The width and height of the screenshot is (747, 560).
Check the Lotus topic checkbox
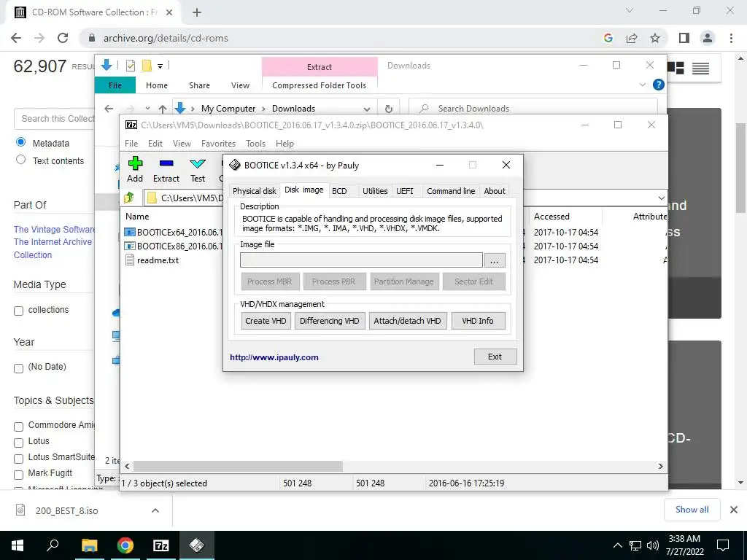tap(18, 443)
